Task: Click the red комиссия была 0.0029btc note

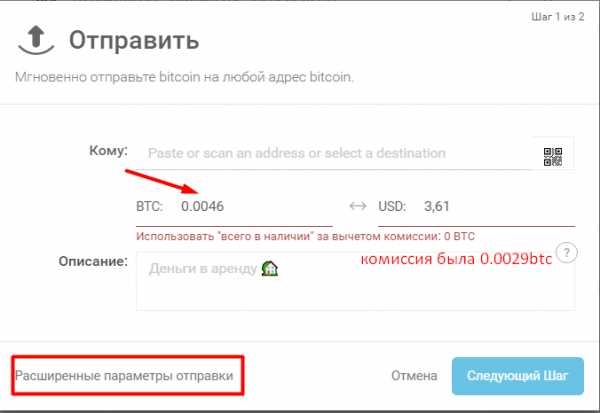Action: point(457,259)
